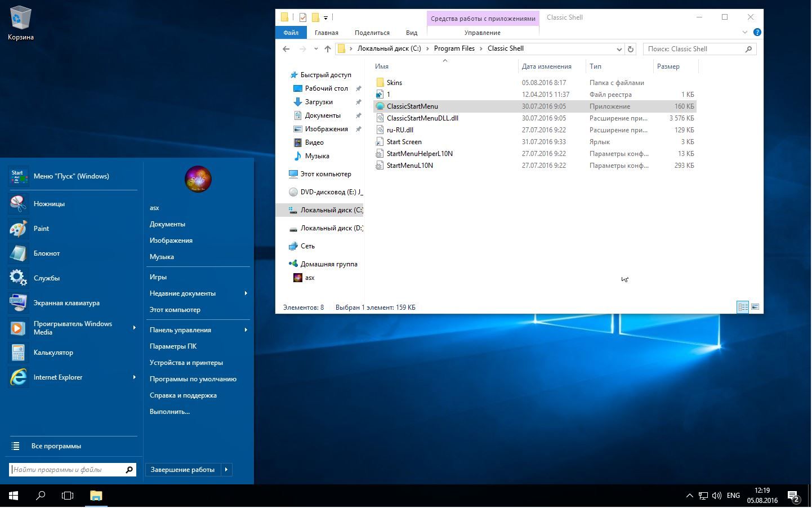
Task: Select the ru-RU.dll file
Action: tap(400, 130)
